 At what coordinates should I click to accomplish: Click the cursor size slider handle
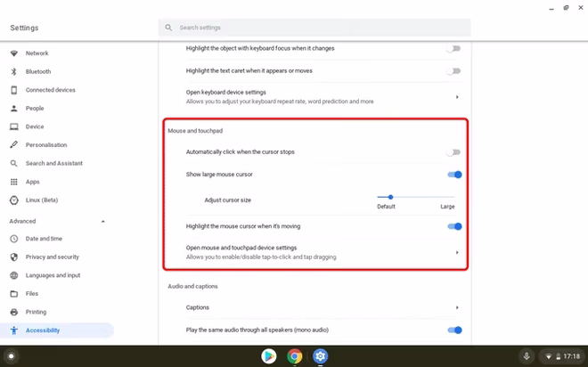pyautogui.click(x=390, y=197)
